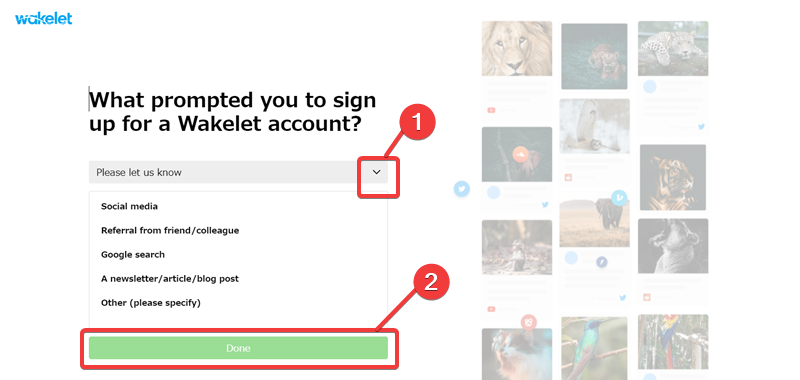800x380 pixels.
Task: Open the hummingbird thumbnail
Action: point(594,348)
